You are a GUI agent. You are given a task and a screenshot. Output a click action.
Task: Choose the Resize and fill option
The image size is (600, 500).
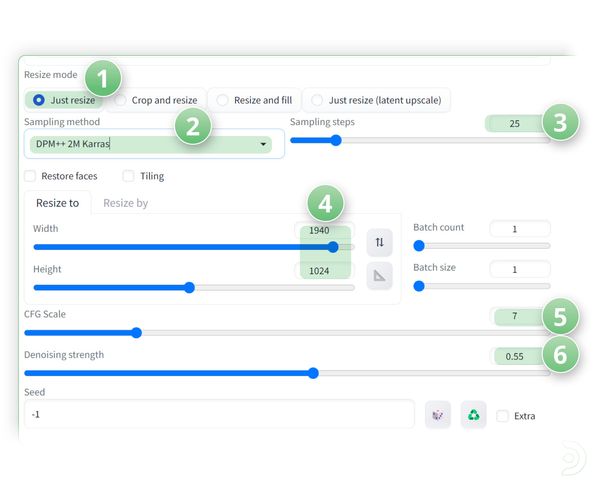[223, 100]
